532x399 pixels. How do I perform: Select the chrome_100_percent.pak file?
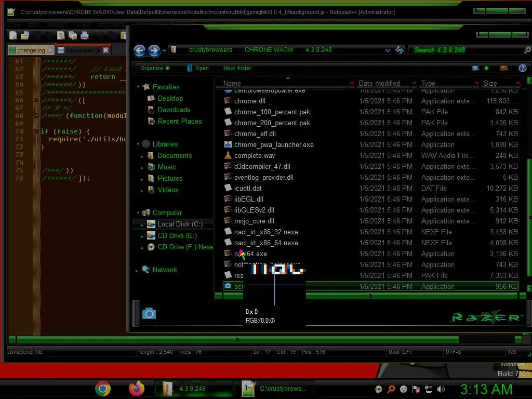(272, 112)
